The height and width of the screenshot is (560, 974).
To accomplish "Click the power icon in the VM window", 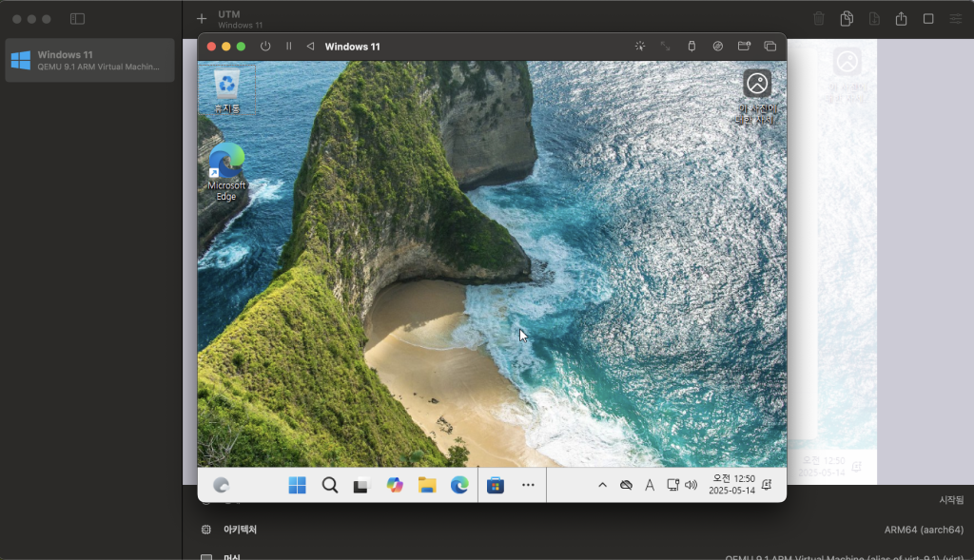I will click(265, 47).
